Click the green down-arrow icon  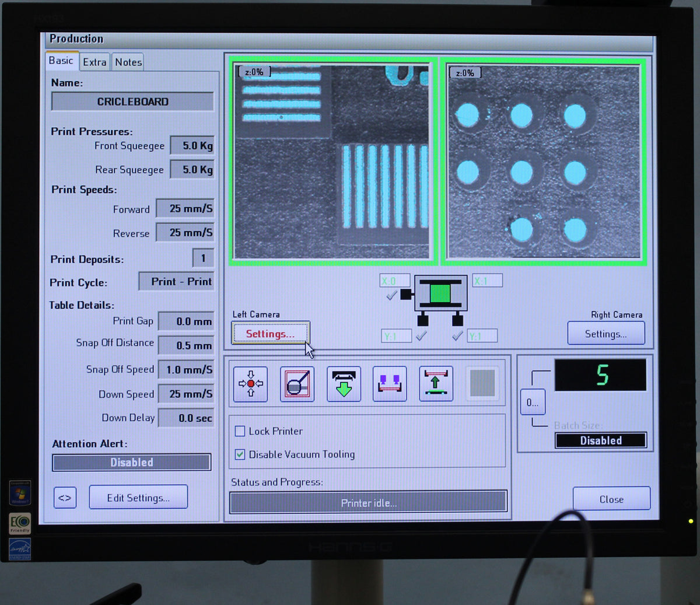coord(344,384)
